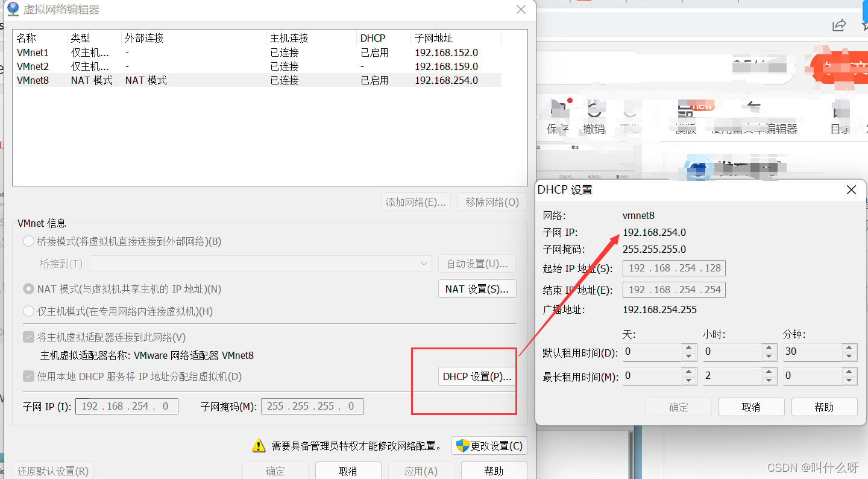Click the Virtual Network Editor globe icon
Viewport: 868px width, 479px height.
[x=13, y=9]
